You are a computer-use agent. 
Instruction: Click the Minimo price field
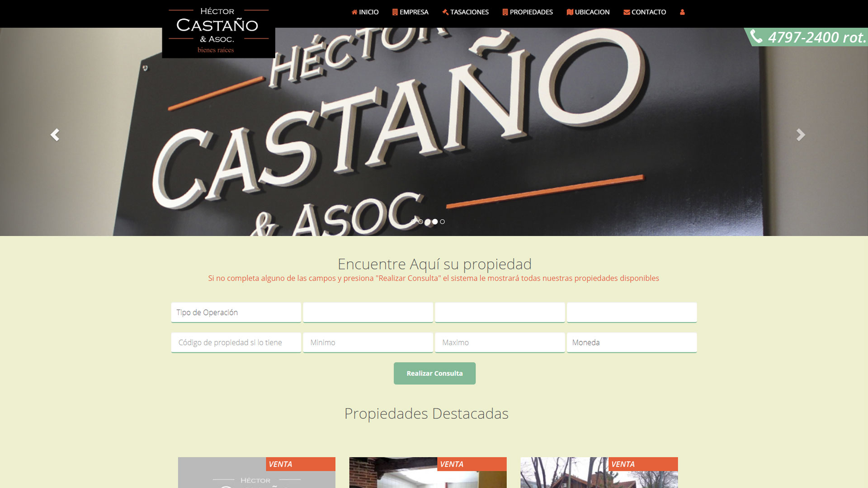[x=368, y=343]
